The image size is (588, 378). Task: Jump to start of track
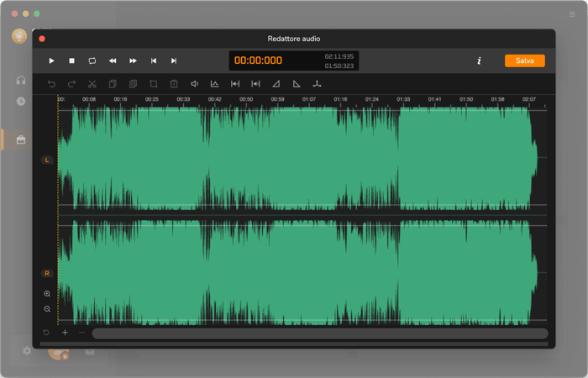(x=154, y=60)
